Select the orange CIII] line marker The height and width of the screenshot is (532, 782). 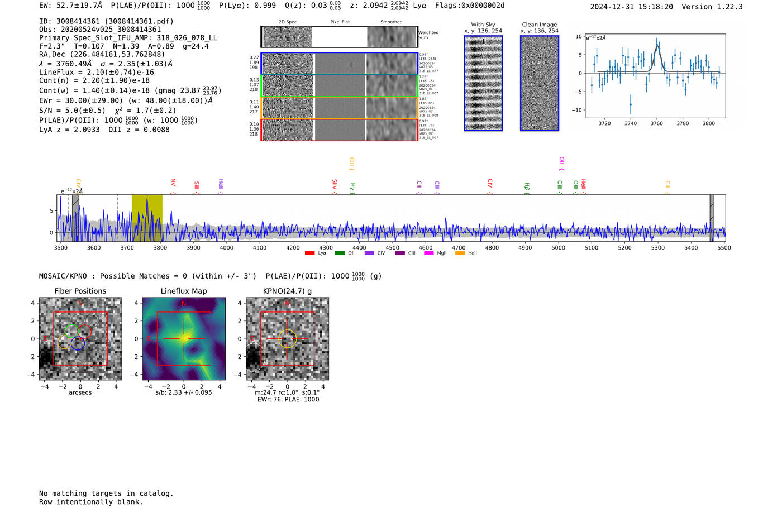[x=352, y=164]
